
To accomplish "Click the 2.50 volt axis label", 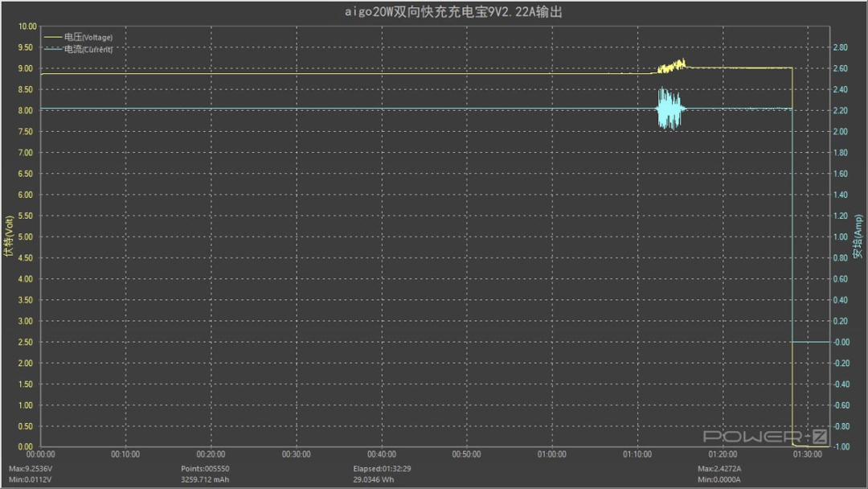I will [x=26, y=343].
